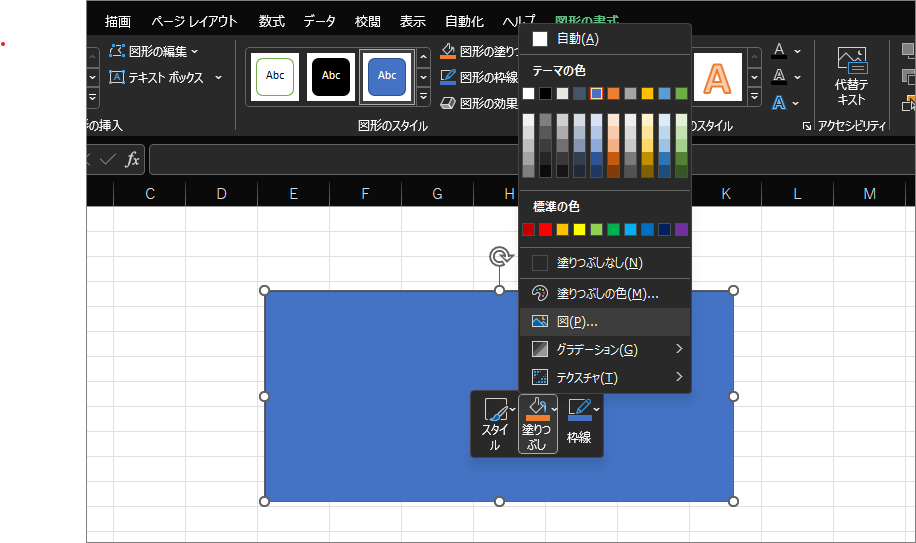Screen dimensions: 916x543
Task: Click the text fill A icon
Action: click(779, 51)
